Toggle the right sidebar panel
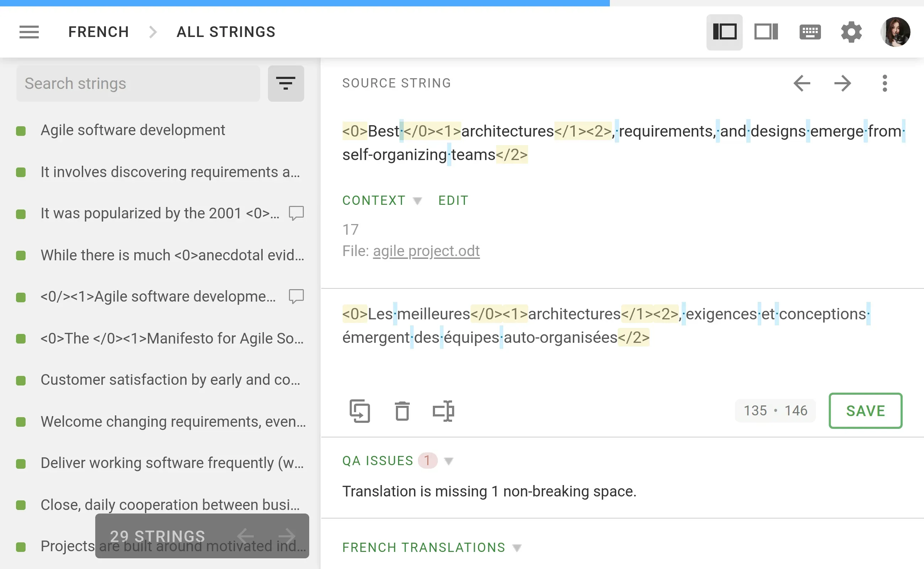924x569 pixels. (765, 32)
